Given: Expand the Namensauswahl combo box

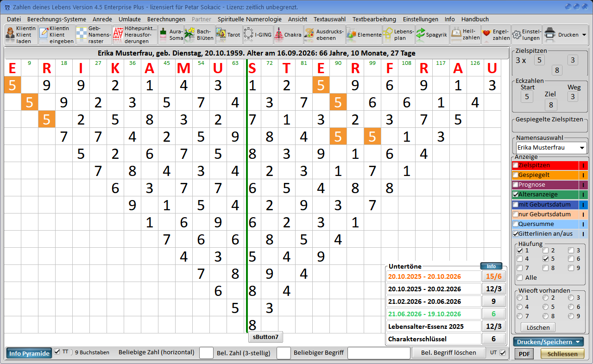Looking at the screenshot, I should pos(551,148).
